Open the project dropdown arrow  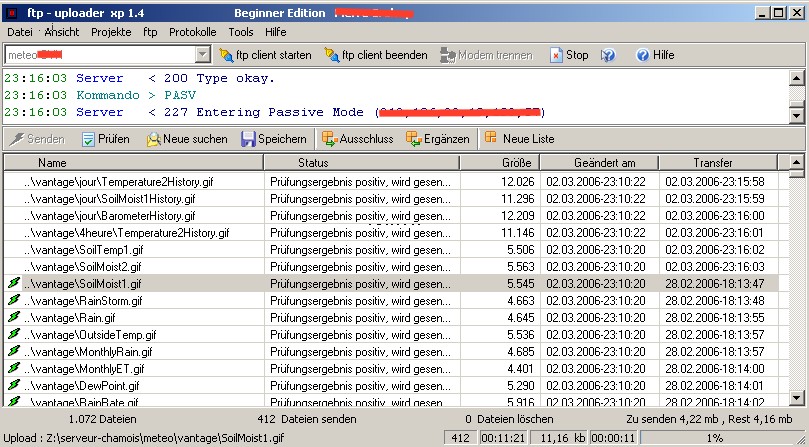pos(203,54)
